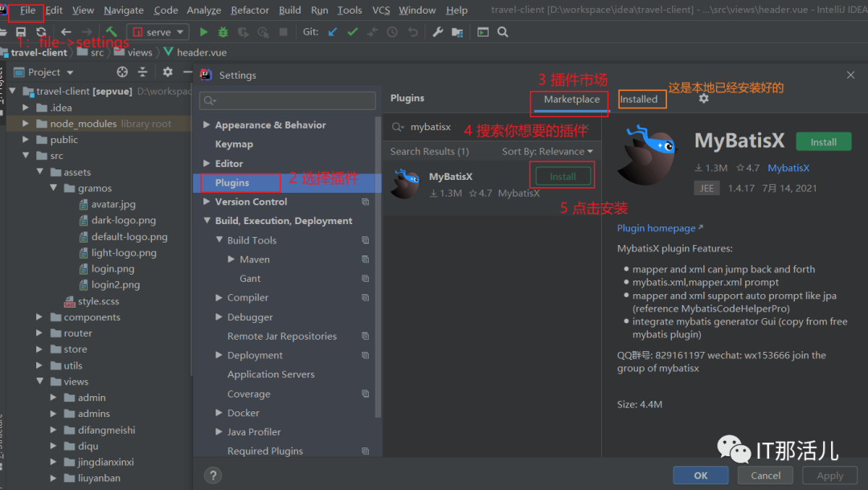
Task: Start debugging with the bug icon
Action: pyautogui.click(x=223, y=32)
